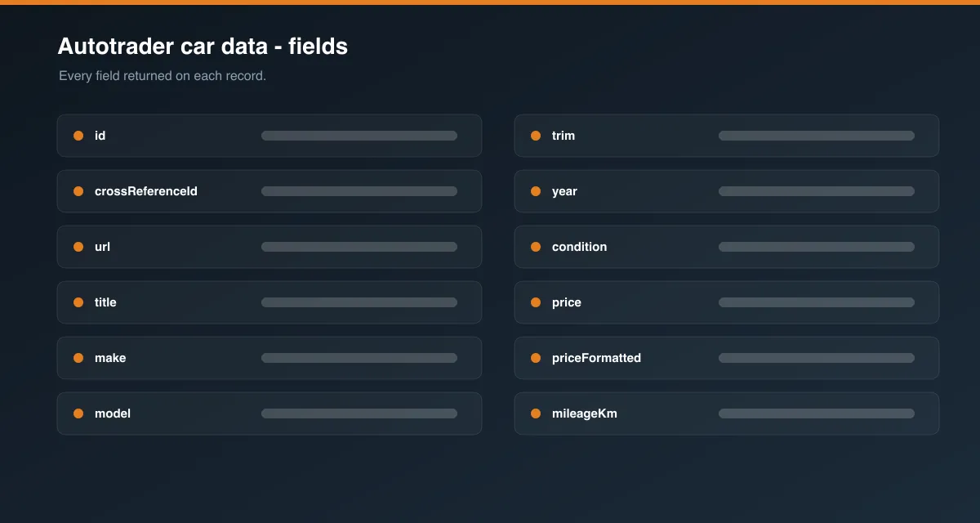This screenshot has height=523, width=980.
Task: Select the year field label
Action: pos(564,191)
